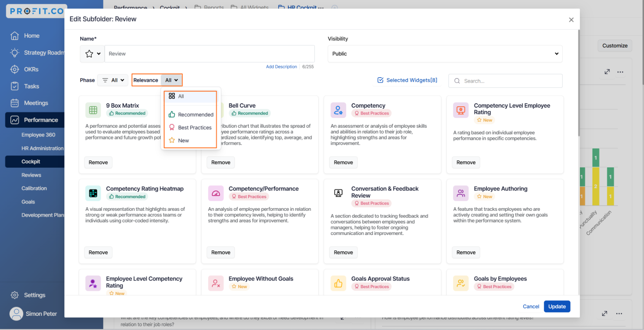Click the Performance chart icon
Image resolution: width=644 pixels, height=330 pixels.
point(14,120)
